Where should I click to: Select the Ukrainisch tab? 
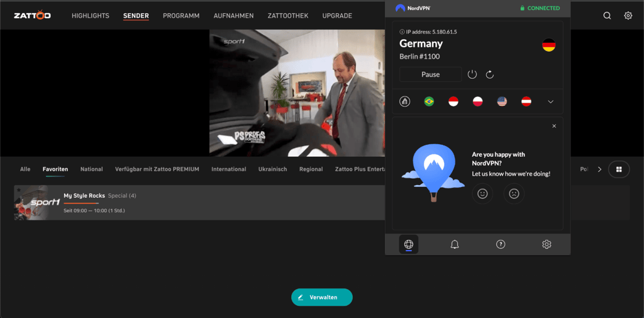[x=273, y=169]
